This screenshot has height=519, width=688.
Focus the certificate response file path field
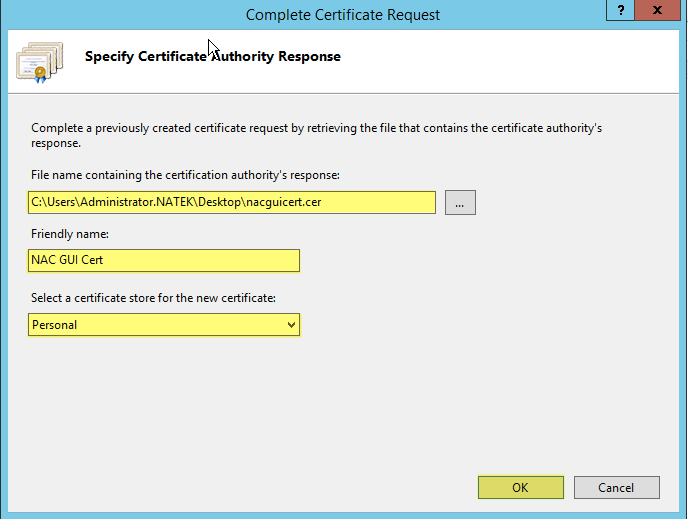point(232,202)
